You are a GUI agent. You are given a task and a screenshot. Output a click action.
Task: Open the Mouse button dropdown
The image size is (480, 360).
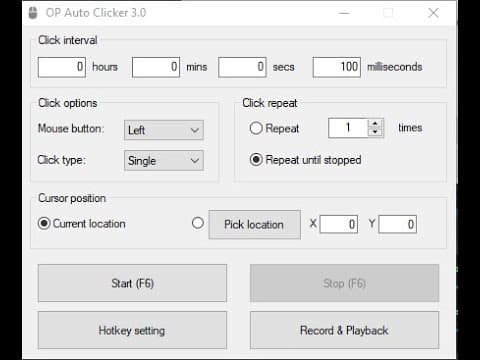point(164,130)
